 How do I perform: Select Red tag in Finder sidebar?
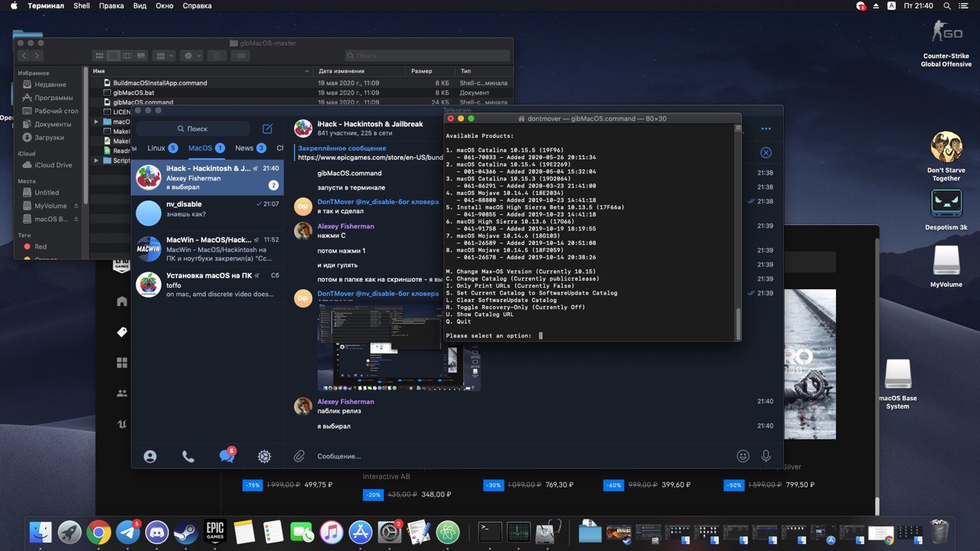pos(40,246)
